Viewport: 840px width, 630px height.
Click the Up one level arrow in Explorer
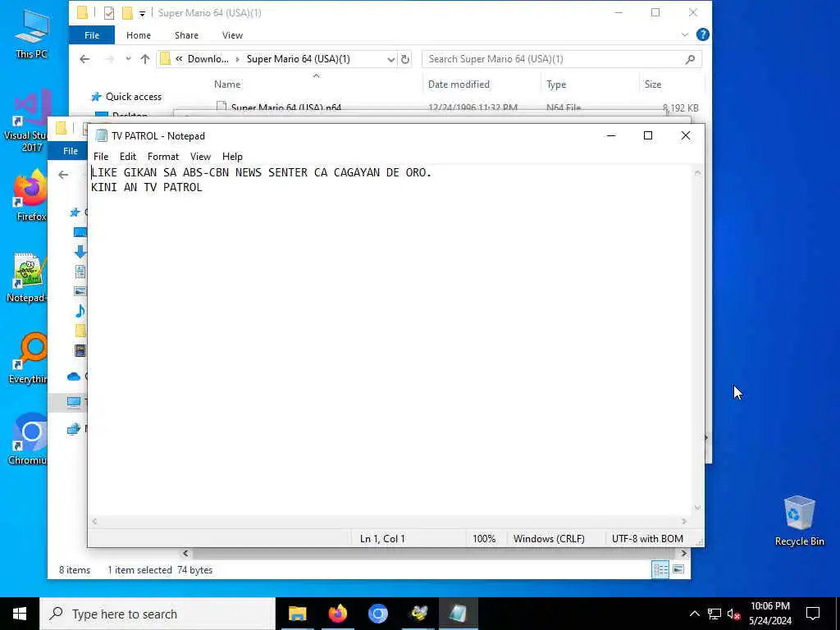pyautogui.click(x=145, y=59)
